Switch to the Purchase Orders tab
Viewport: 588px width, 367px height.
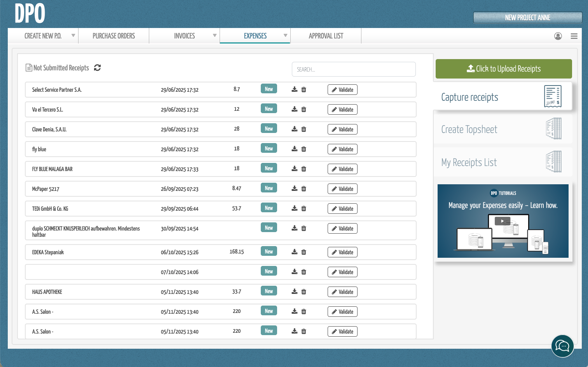(113, 36)
